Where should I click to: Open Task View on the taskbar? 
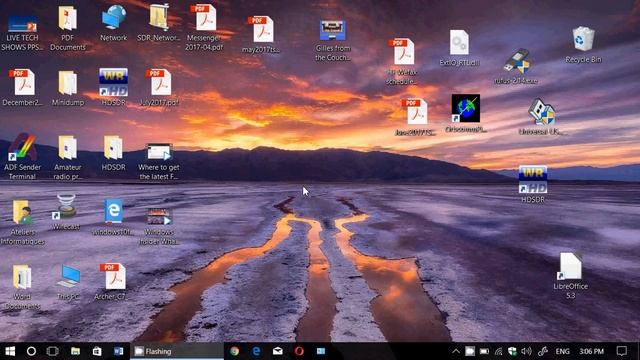(x=53, y=351)
